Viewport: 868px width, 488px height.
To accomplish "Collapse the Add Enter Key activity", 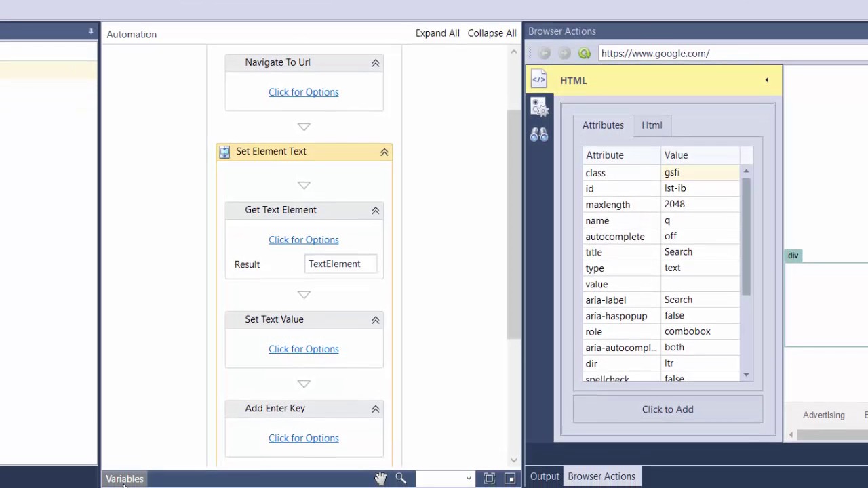I will 375,409.
